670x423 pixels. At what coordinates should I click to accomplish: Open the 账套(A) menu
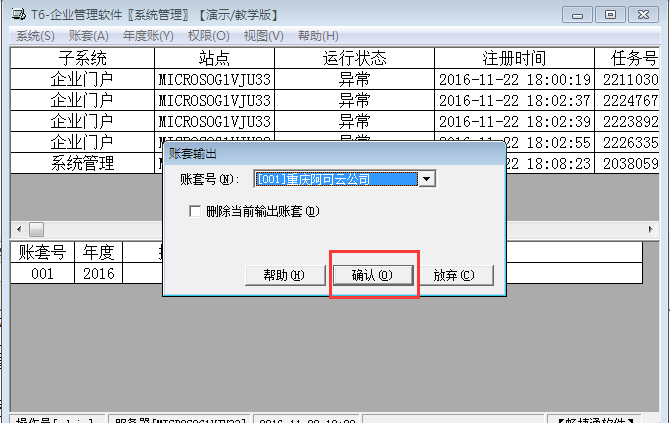click(88, 36)
